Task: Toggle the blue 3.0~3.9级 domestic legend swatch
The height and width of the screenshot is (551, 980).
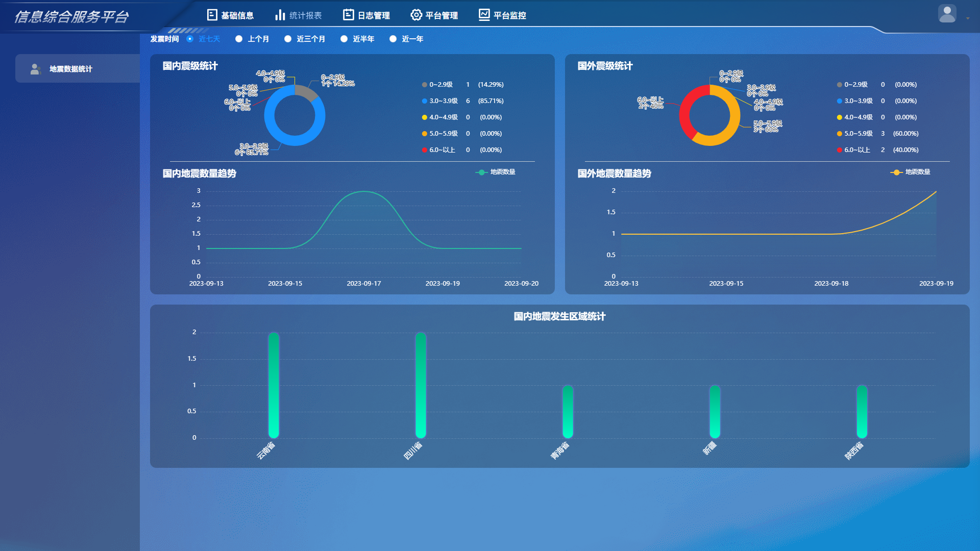Action: (425, 101)
